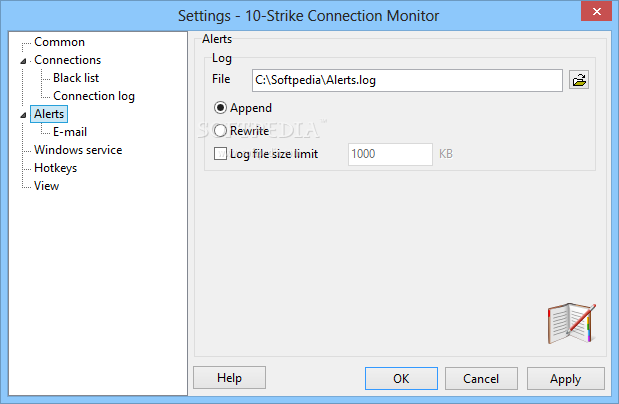Click the browse folder icon for log file
The height and width of the screenshot is (404, 619).
point(579,80)
